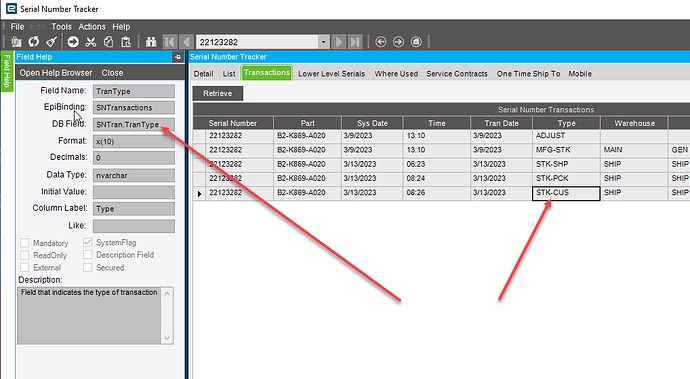Screen dimensions: 690x379
Task: Toggle the Mandatory checkbox
Action: pos(25,243)
